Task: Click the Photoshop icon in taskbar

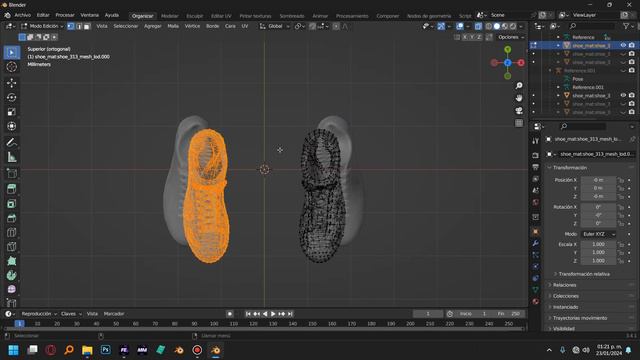Action: [x=105, y=350]
